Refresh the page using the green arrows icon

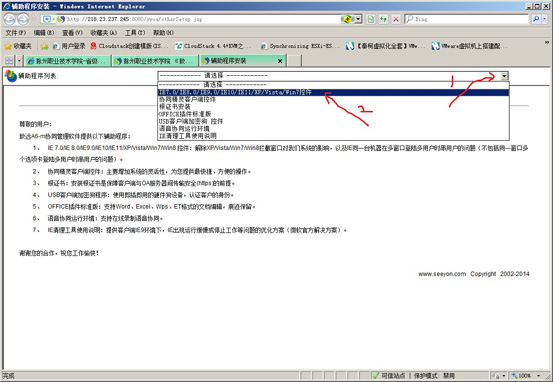pos(383,19)
